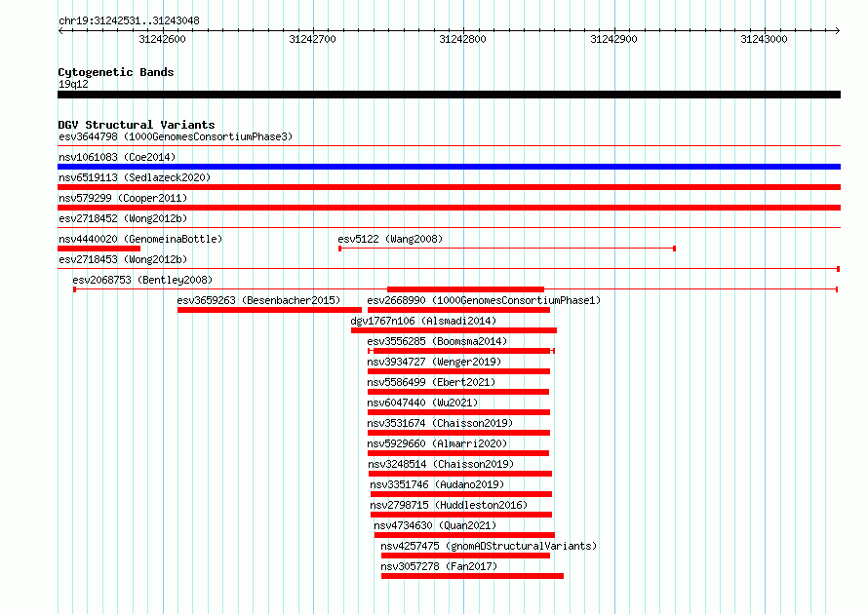This screenshot has width=868, height=614.
Task: Click the red bar under dgv1767n106
Action: click(x=454, y=330)
